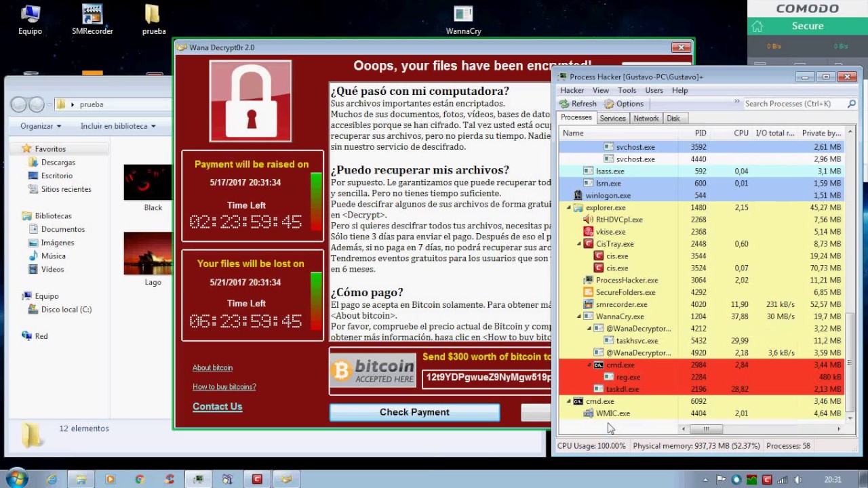
Task: Open the Equipo desktop icon
Action: point(30,20)
